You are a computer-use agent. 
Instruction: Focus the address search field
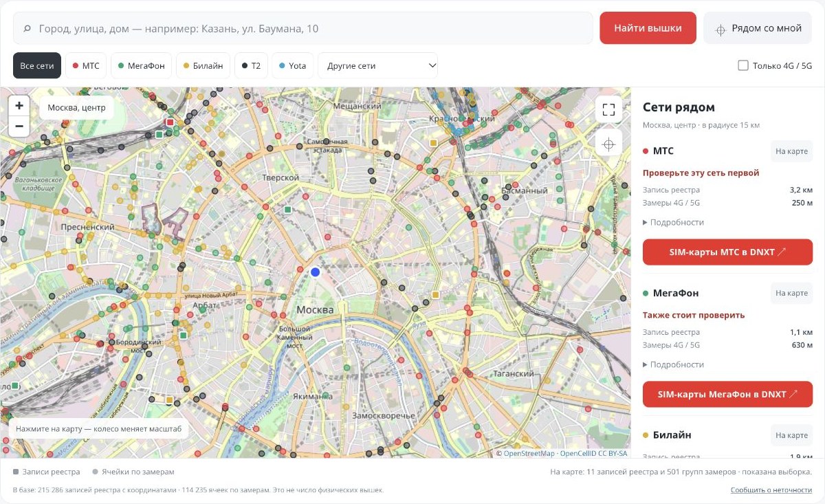pyautogui.click(x=303, y=28)
